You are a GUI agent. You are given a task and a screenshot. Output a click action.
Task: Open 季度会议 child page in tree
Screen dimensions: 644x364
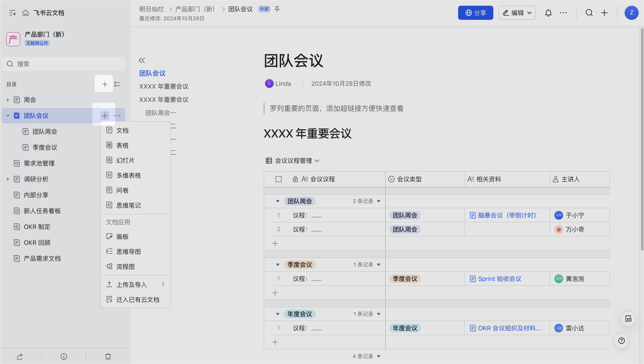click(45, 147)
